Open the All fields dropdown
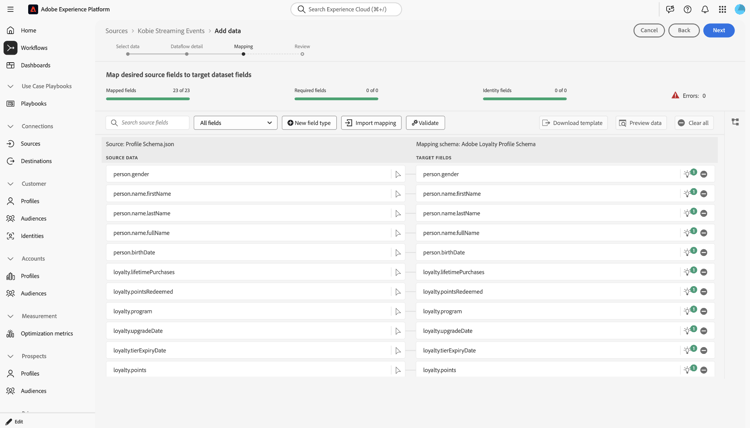 [x=235, y=123]
